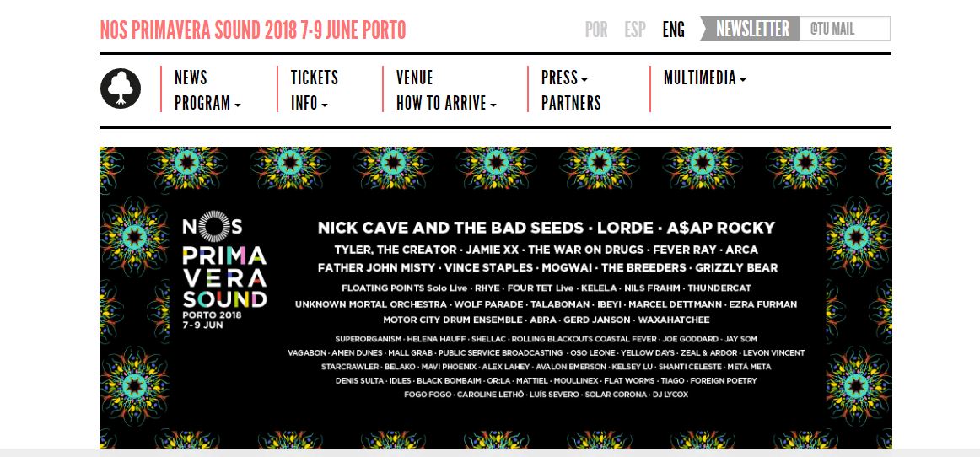Image resolution: width=980 pixels, height=457 pixels.
Task: Click the lineup poster banner image
Action: click(496, 298)
